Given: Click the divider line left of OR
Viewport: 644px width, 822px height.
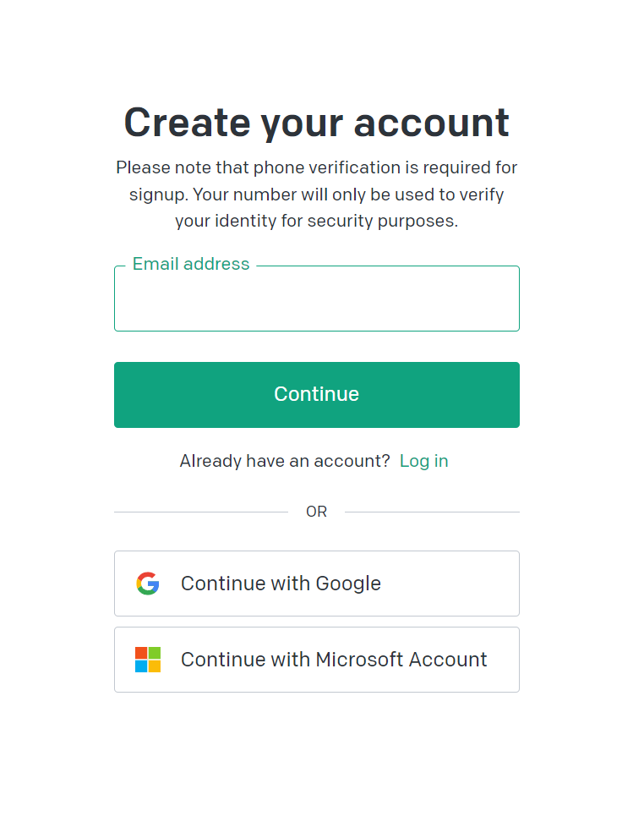Looking at the screenshot, I should click(x=201, y=512).
